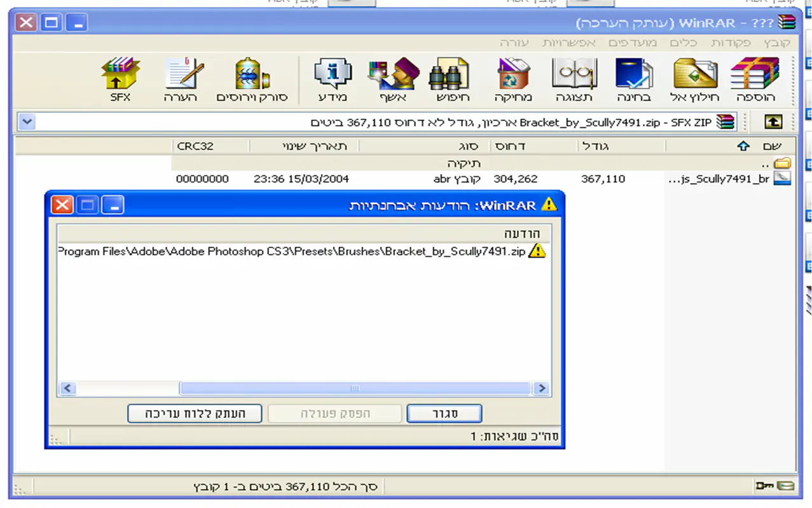The height and width of the screenshot is (508, 812).
Task: Click the הוספה (Add) toolbar icon
Action: coord(755,79)
